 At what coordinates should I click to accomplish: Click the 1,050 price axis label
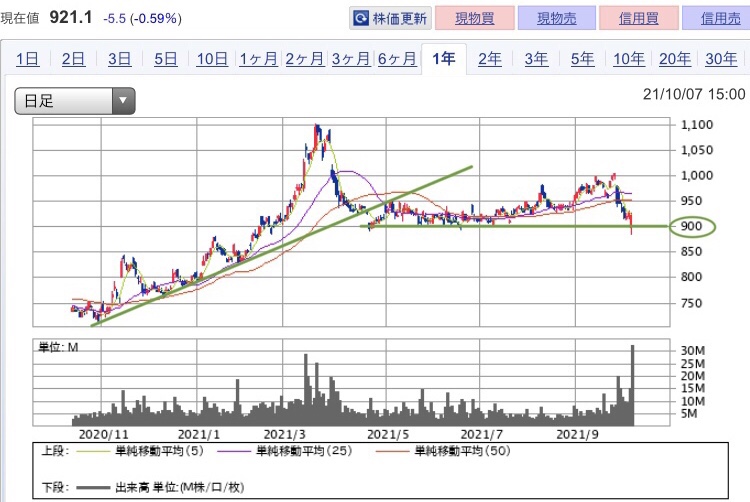pyautogui.click(x=697, y=150)
